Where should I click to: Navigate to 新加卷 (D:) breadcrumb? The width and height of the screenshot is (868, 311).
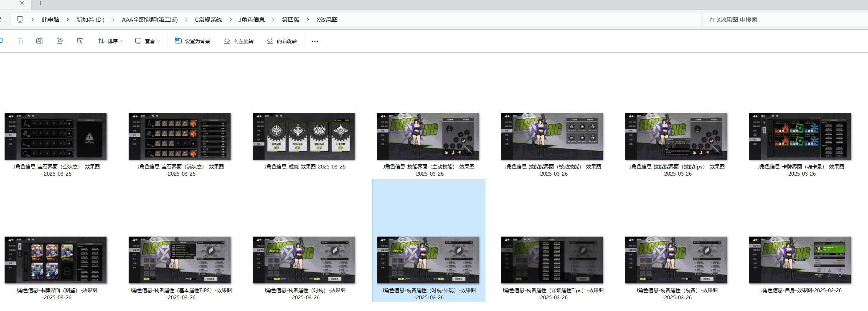[x=90, y=20]
